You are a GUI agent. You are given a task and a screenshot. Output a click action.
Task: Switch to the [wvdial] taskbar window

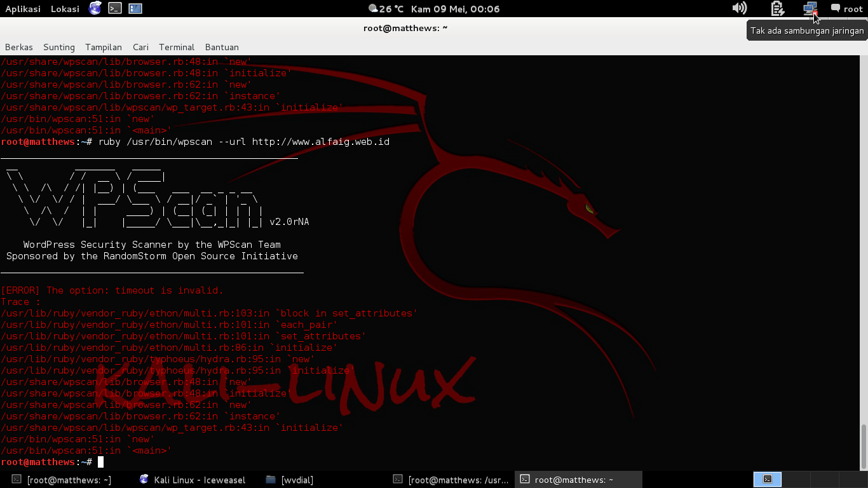(290, 480)
